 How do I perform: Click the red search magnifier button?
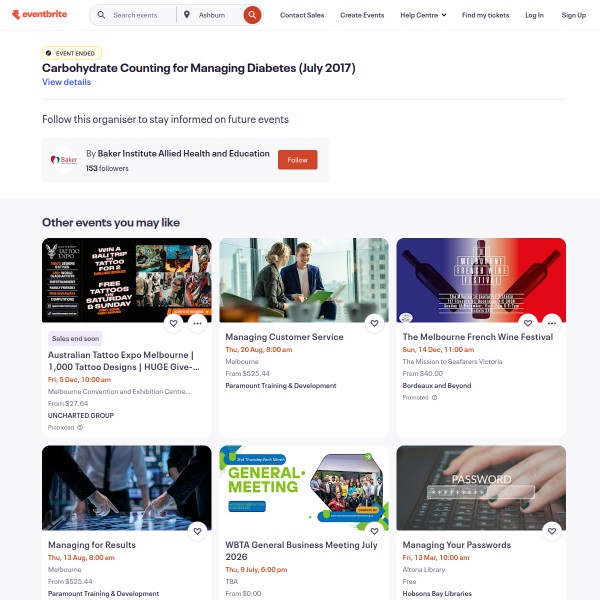pyautogui.click(x=252, y=15)
